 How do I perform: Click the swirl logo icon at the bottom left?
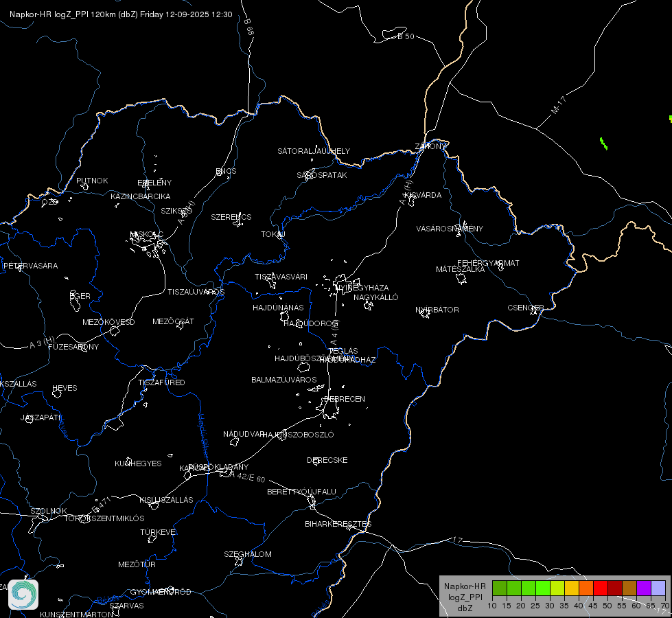23,595
